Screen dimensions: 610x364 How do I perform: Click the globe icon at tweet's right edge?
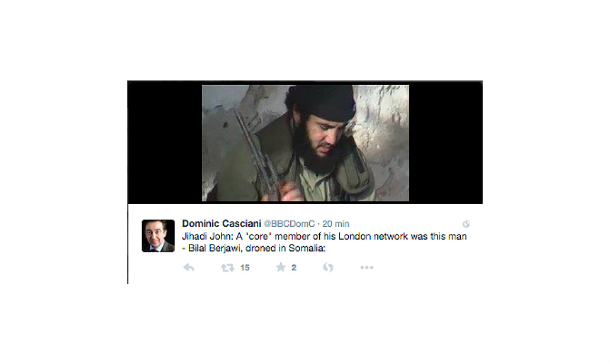pos(466,224)
